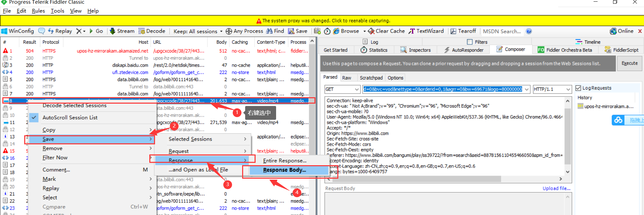
Task: Click Decode Selected Sessions menu item
Action: click(x=74, y=105)
